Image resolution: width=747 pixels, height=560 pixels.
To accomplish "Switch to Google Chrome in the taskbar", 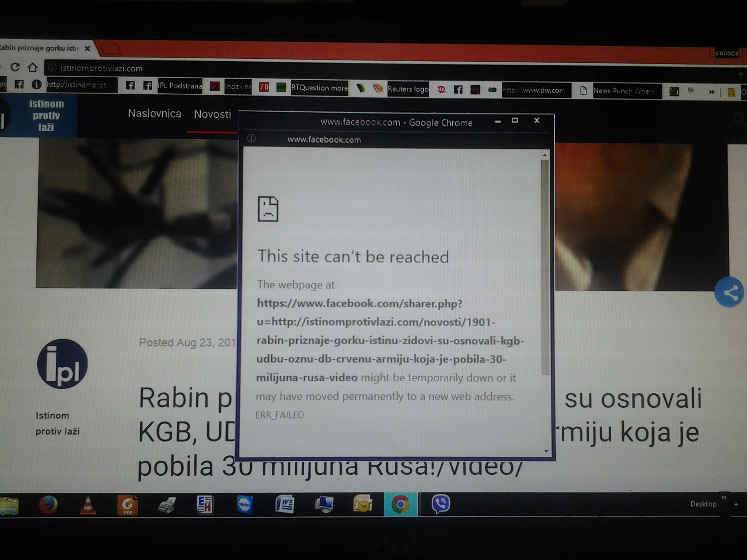I will coord(400,504).
